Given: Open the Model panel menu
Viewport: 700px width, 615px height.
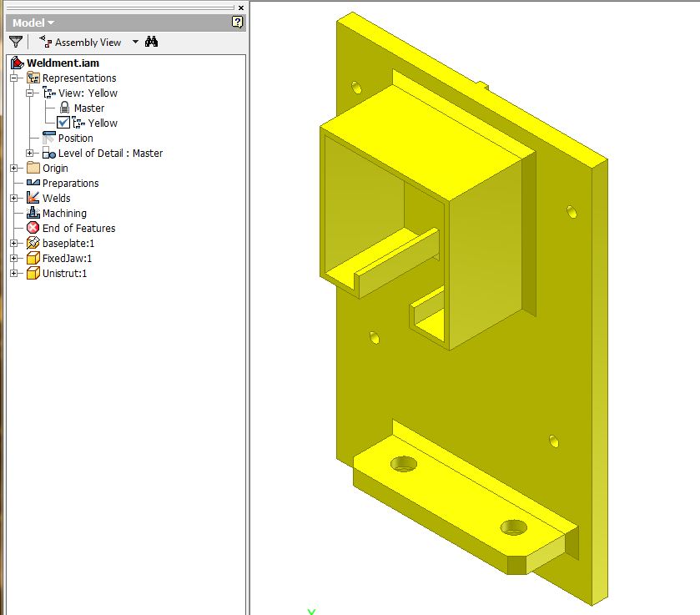Looking at the screenshot, I should 33,23.
